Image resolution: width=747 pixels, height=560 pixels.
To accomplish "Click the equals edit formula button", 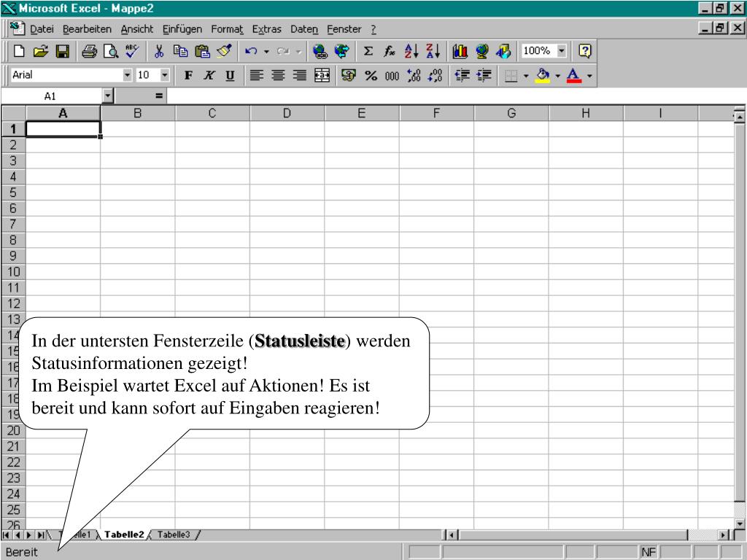I will point(159,96).
